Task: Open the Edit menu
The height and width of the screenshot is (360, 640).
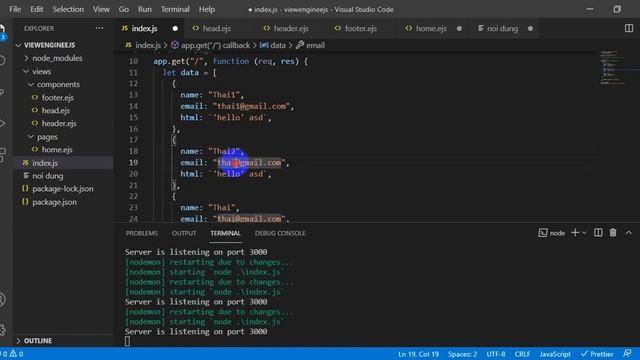Action: tap(37, 9)
